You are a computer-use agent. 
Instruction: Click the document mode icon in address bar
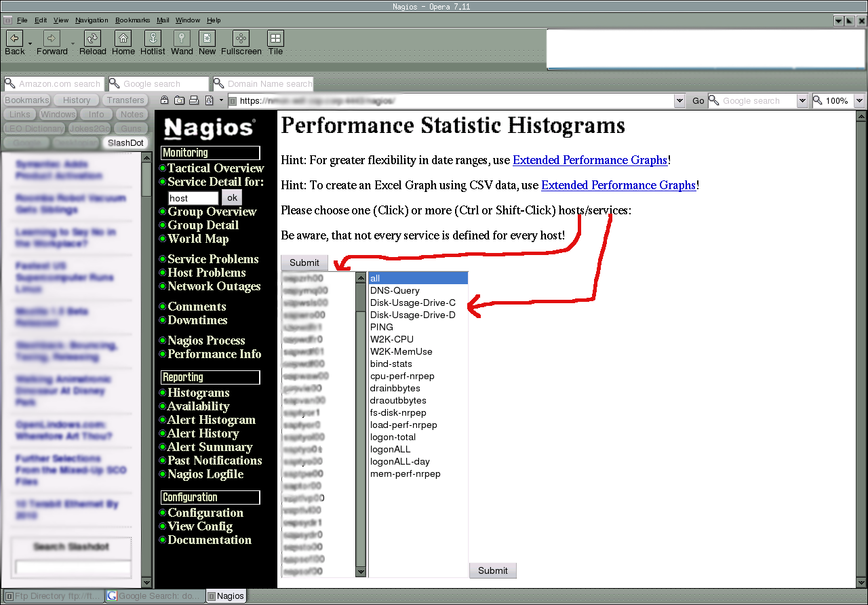pyautogui.click(x=209, y=100)
